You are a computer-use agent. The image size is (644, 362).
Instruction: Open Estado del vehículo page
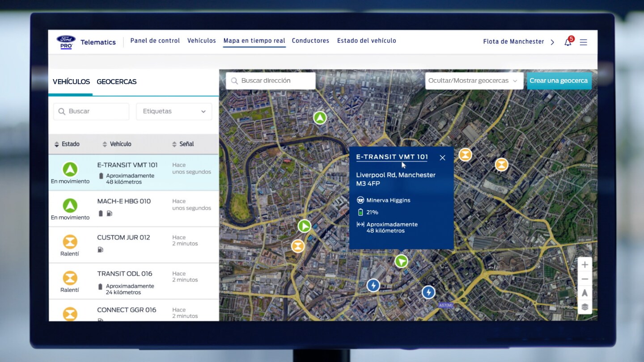click(366, 41)
